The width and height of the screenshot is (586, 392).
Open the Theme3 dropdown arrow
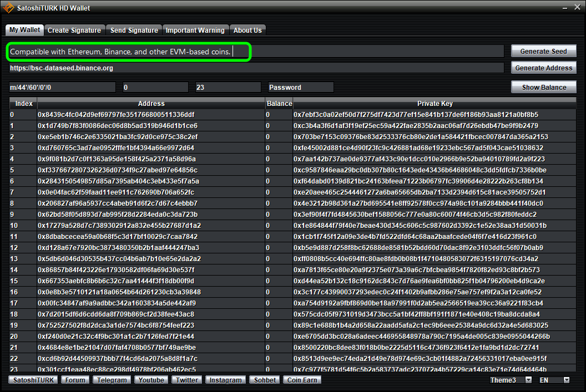pos(528,380)
